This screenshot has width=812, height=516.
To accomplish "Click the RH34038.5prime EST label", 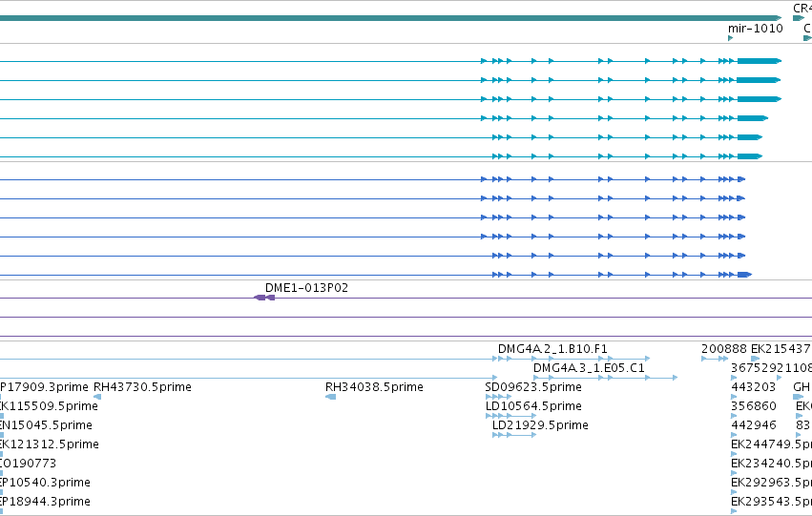I will coord(374,387).
